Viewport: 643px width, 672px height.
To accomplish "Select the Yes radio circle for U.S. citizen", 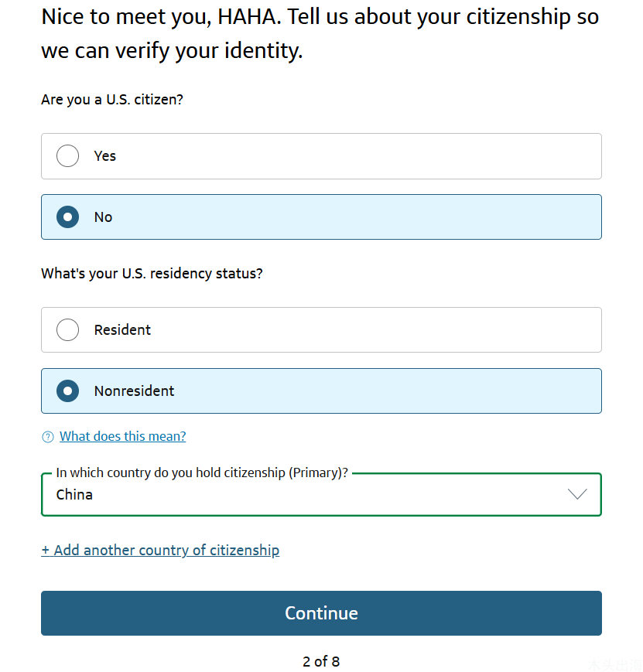I will (67, 155).
